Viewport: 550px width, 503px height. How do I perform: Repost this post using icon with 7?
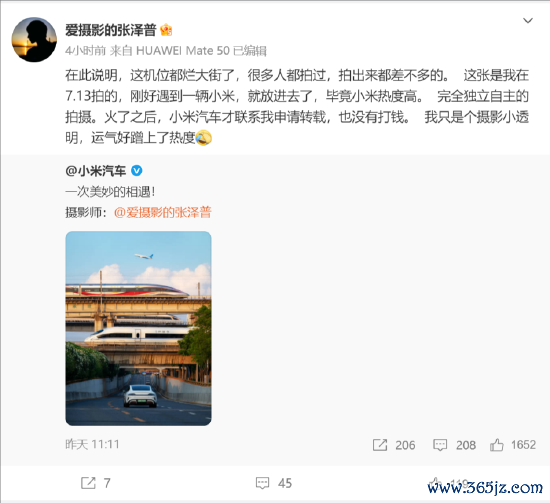(x=88, y=483)
